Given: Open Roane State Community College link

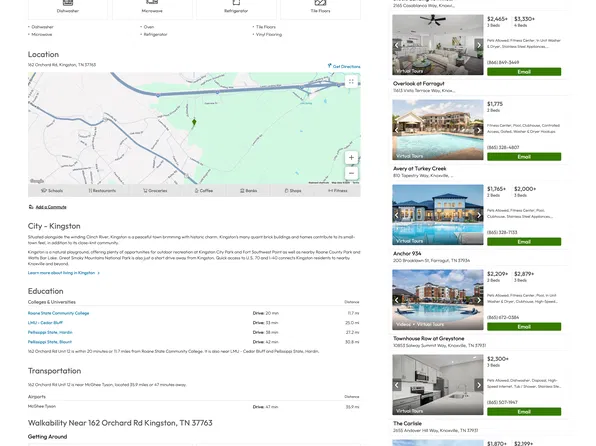Looking at the screenshot, I should pos(58,313).
